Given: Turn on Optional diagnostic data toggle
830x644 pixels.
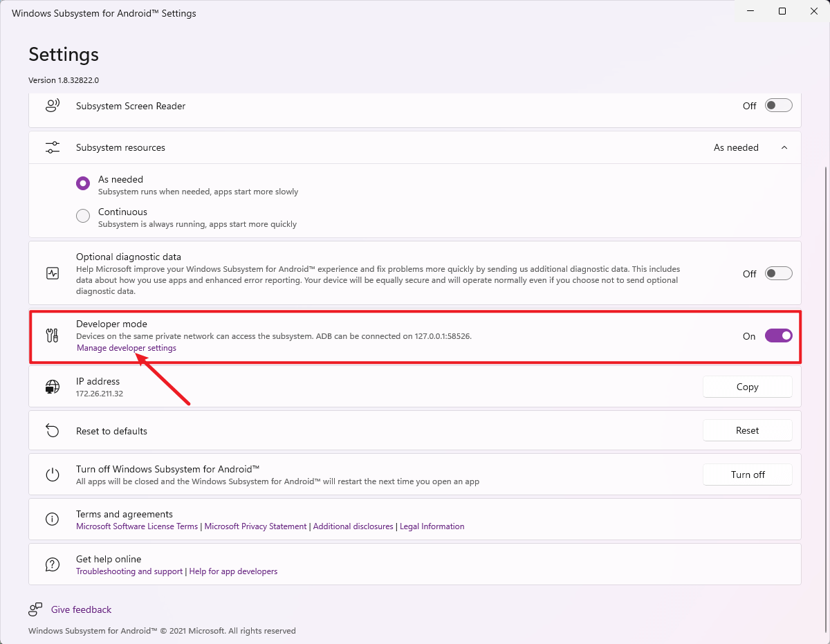Looking at the screenshot, I should [x=778, y=274].
